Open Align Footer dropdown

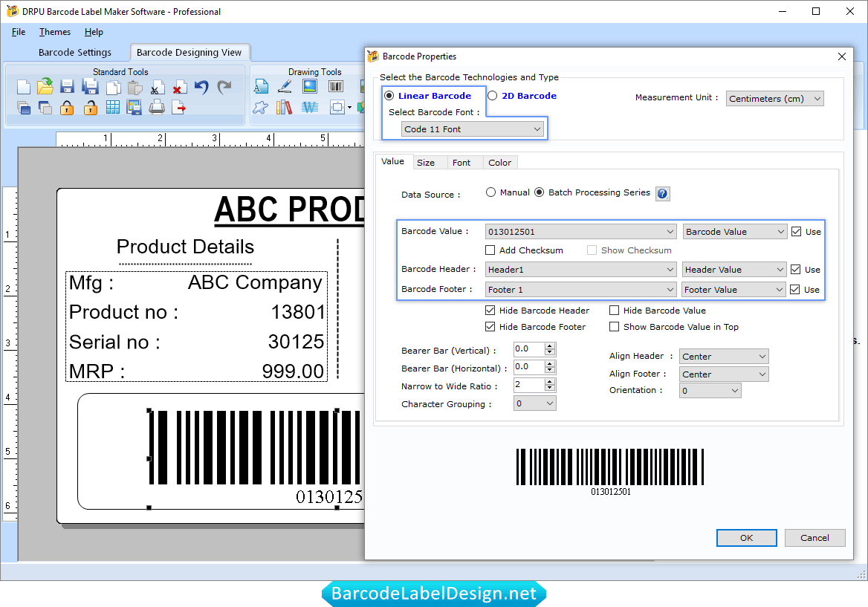[724, 374]
